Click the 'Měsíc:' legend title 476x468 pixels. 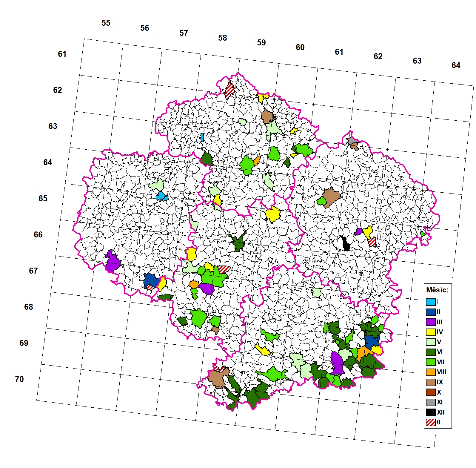437,290
